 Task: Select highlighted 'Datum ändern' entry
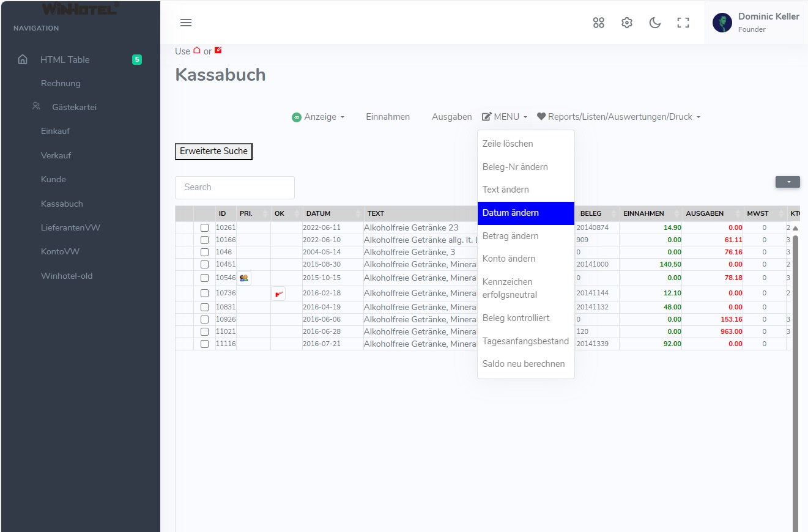click(526, 213)
